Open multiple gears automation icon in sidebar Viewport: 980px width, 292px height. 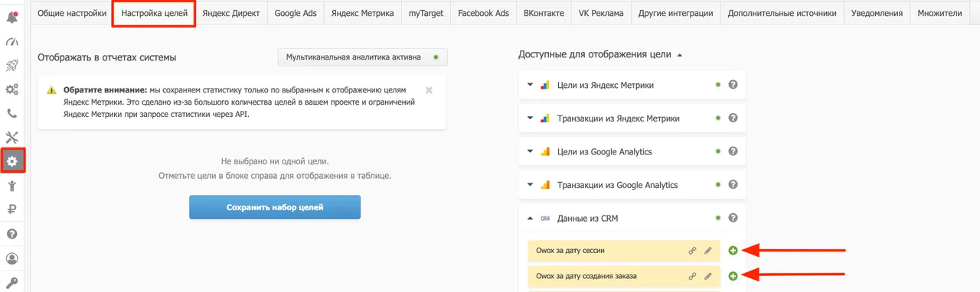coord(12,89)
